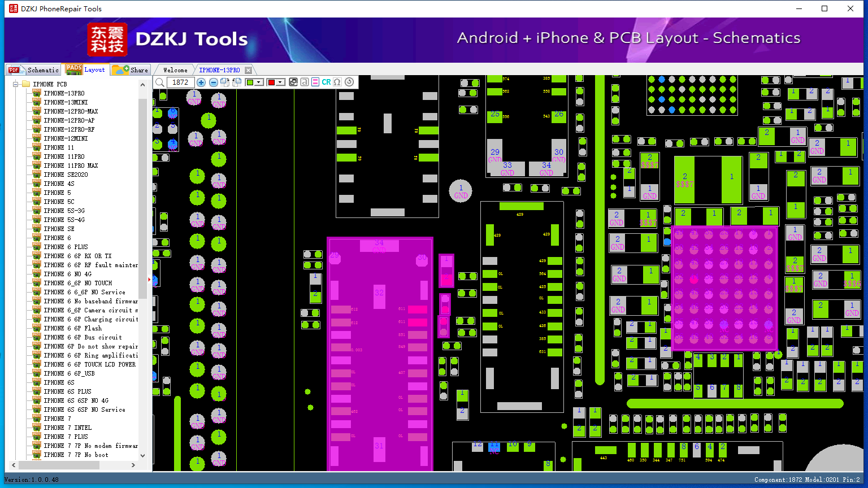Click the pink lines icon
868x488 pixels.
coord(315,82)
